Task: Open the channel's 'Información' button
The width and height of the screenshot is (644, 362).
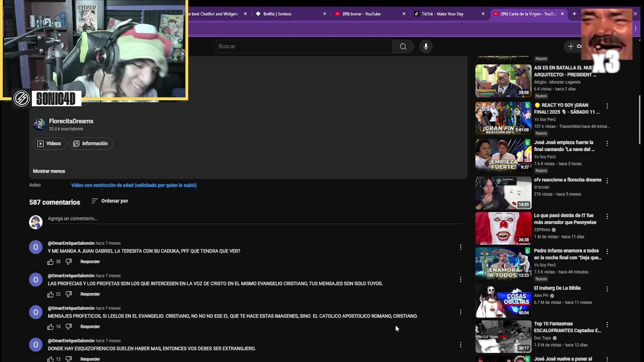Action: (91, 143)
